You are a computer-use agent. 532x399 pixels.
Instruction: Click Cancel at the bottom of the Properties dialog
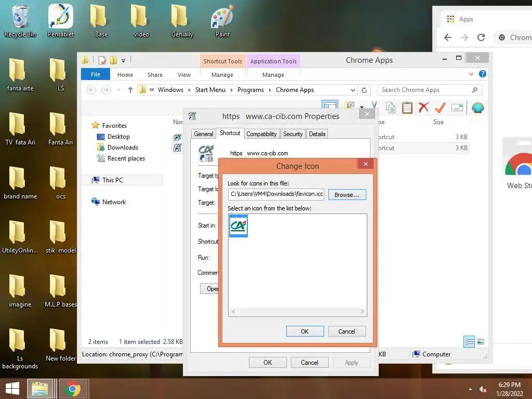(310, 362)
